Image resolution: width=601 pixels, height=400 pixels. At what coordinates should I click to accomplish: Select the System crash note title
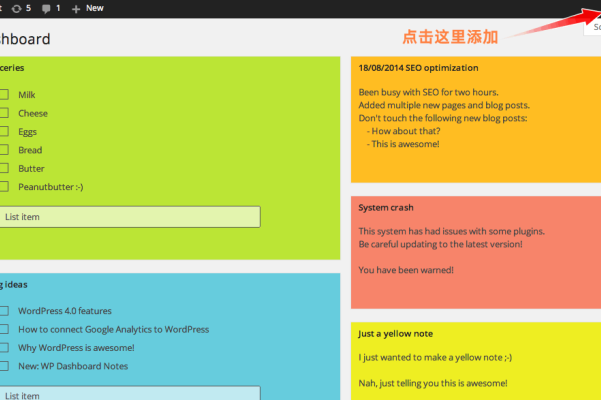click(386, 208)
